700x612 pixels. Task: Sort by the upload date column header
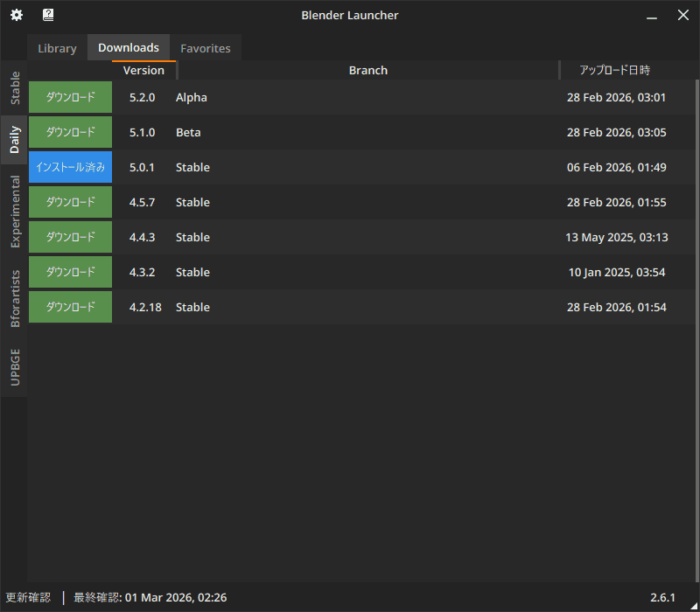(x=615, y=70)
